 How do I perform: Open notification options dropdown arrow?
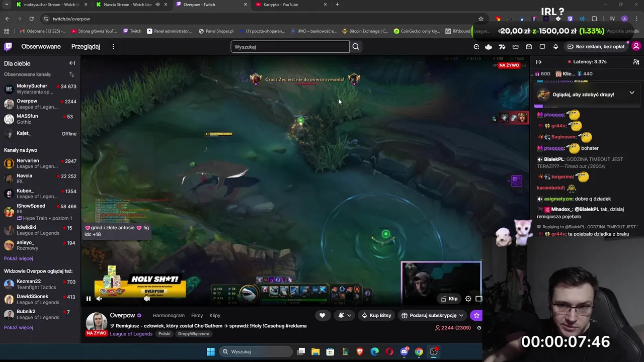pyautogui.click(x=349, y=315)
